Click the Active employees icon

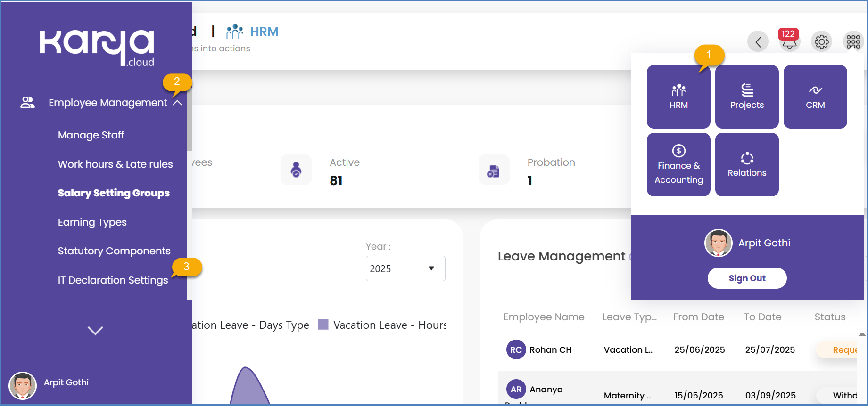tap(296, 170)
